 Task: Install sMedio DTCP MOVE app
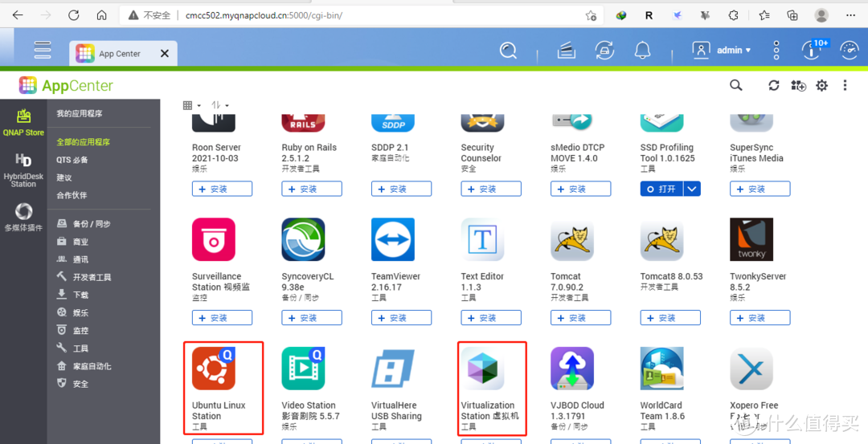pyautogui.click(x=581, y=189)
